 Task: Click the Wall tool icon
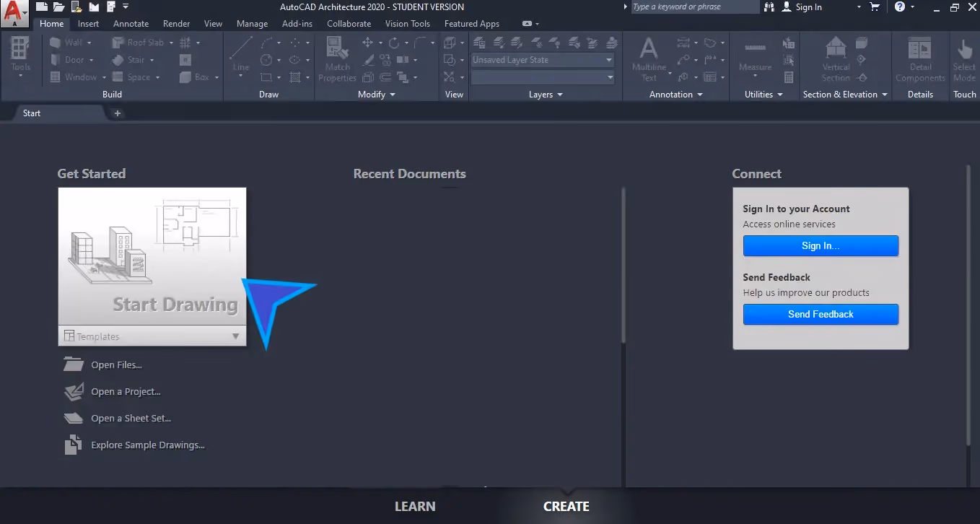[x=56, y=43]
